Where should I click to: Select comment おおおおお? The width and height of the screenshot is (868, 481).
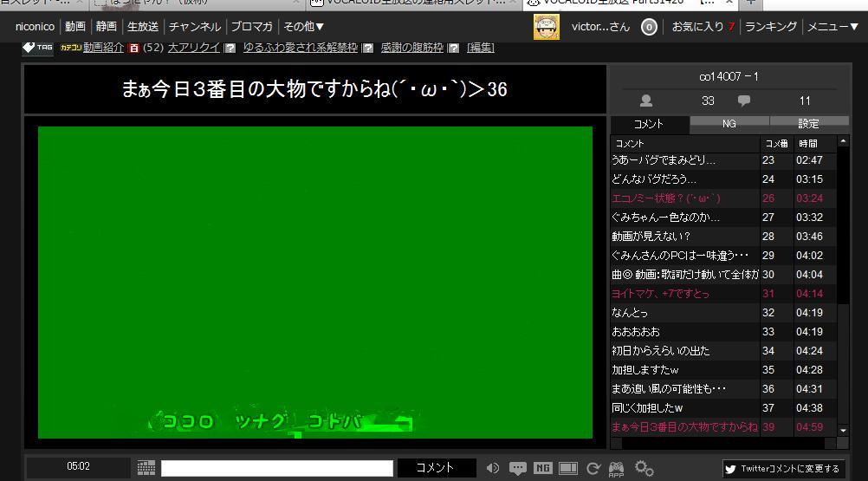click(723, 332)
